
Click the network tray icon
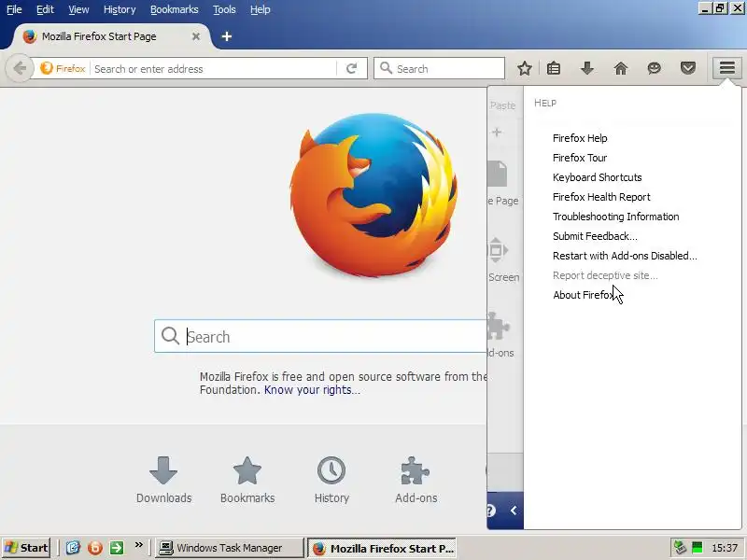pos(680,548)
